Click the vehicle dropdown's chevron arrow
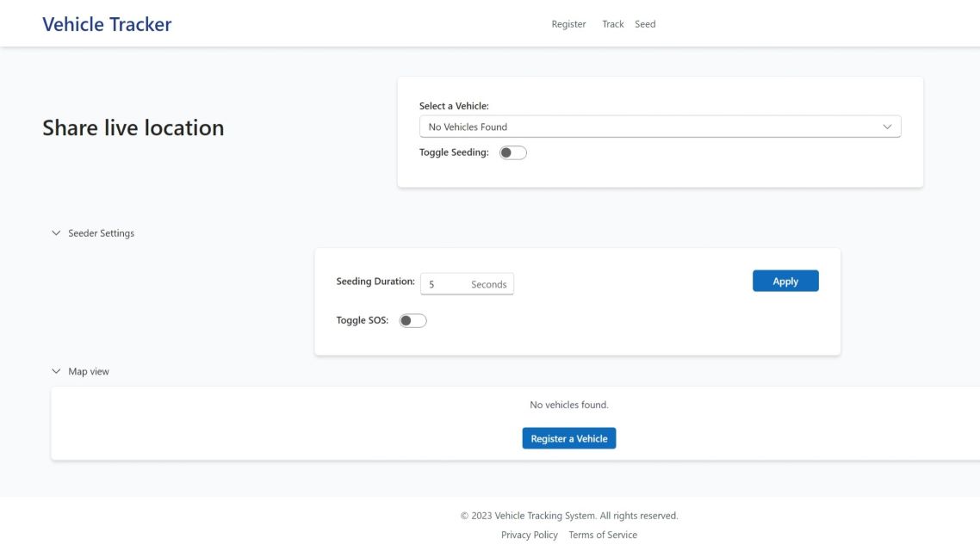The image size is (980, 551). (x=887, y=127)
